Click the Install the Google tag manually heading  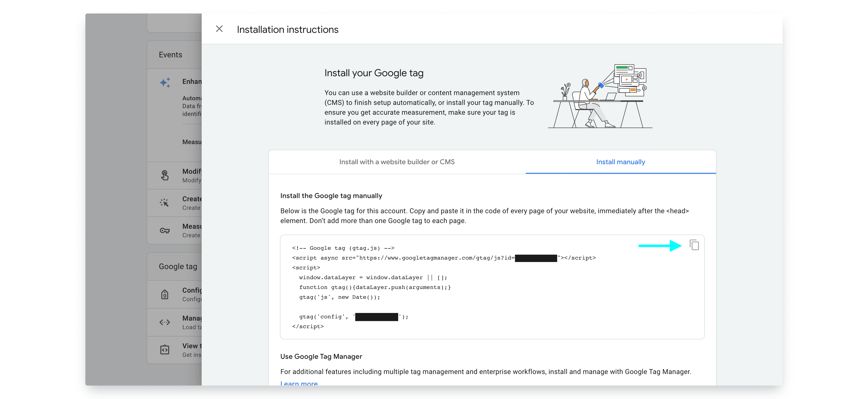tap(331, 196)
